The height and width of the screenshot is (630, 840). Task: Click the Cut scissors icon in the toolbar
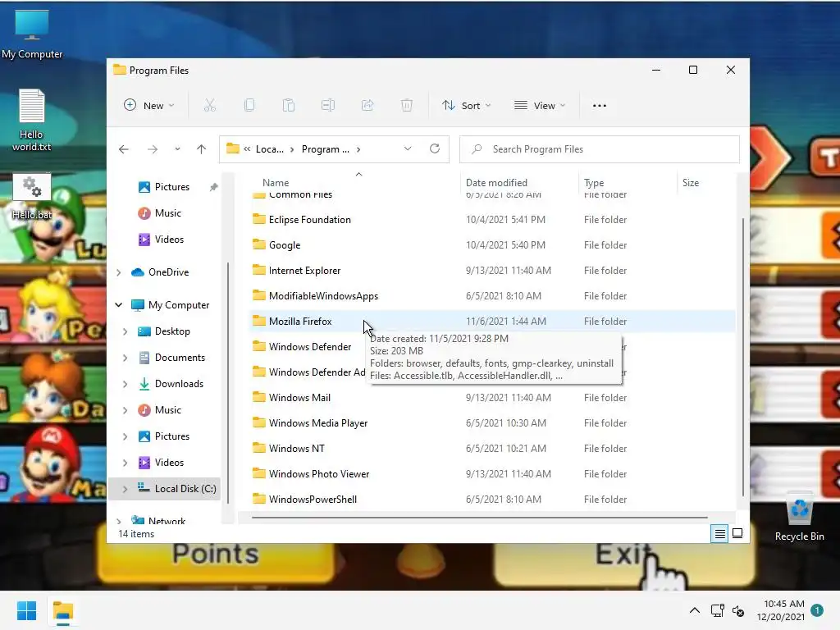point(209,106)
